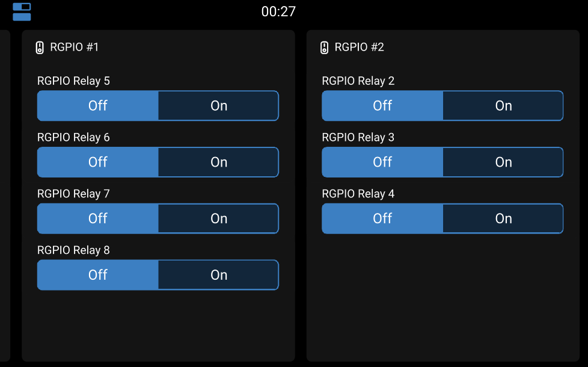The height and width of the screenshot is (367, 588).
Task: Turn RGPIO Relay 5 On
Action: (218, 106)
